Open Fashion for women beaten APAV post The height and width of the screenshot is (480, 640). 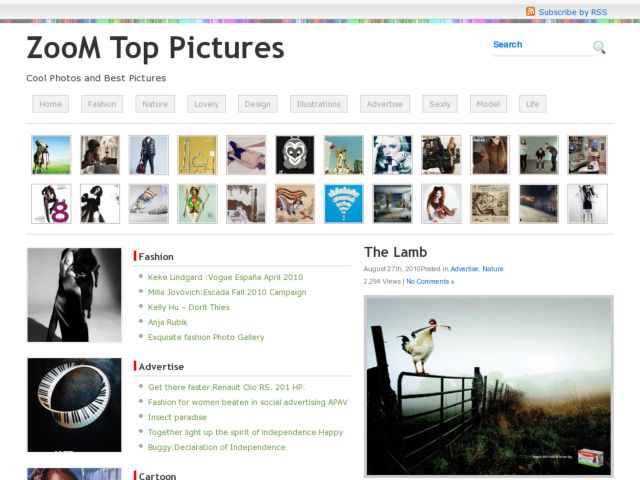pos(248,402)
